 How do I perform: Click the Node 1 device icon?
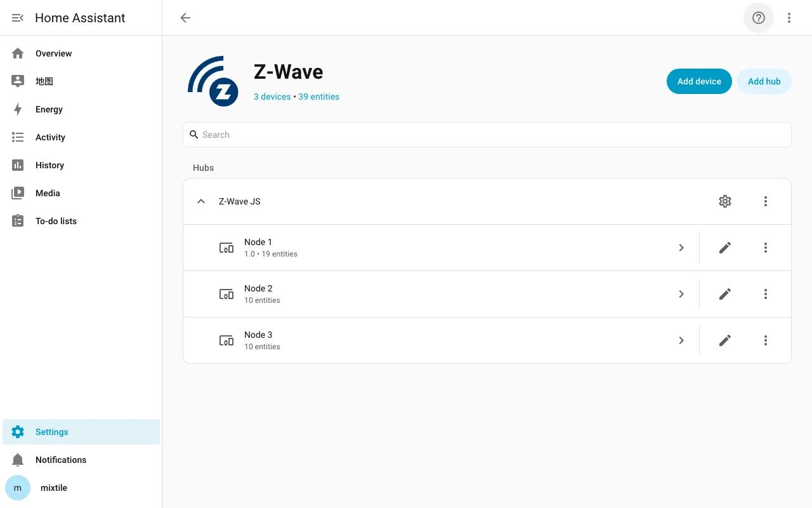point(226,248)
